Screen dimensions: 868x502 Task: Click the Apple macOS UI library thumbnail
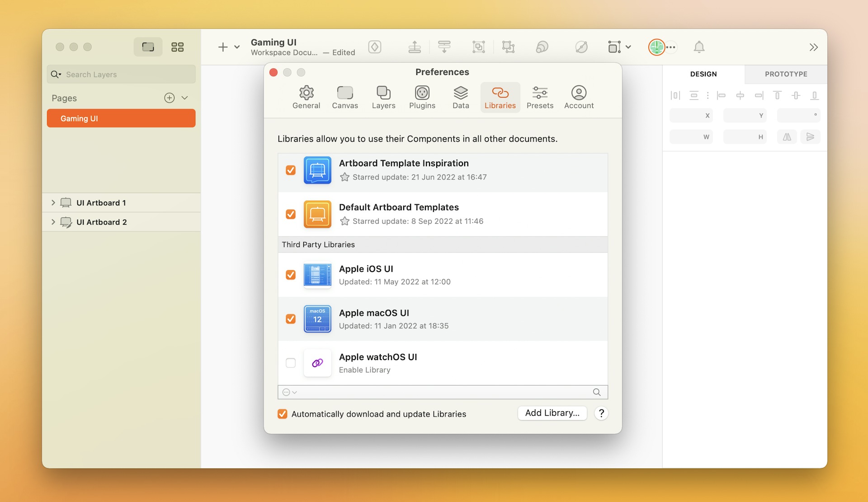[x=317, y=319]
